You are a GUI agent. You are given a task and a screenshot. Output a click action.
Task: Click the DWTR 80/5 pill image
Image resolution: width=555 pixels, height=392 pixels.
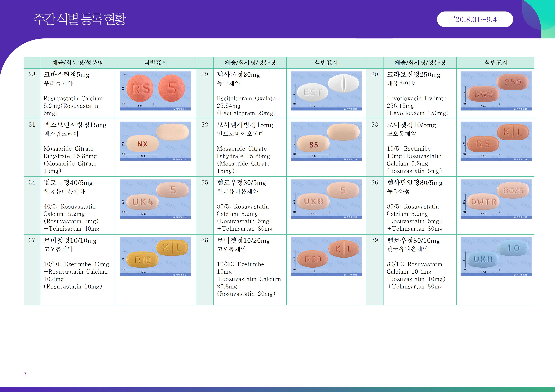tap(496, 199)
